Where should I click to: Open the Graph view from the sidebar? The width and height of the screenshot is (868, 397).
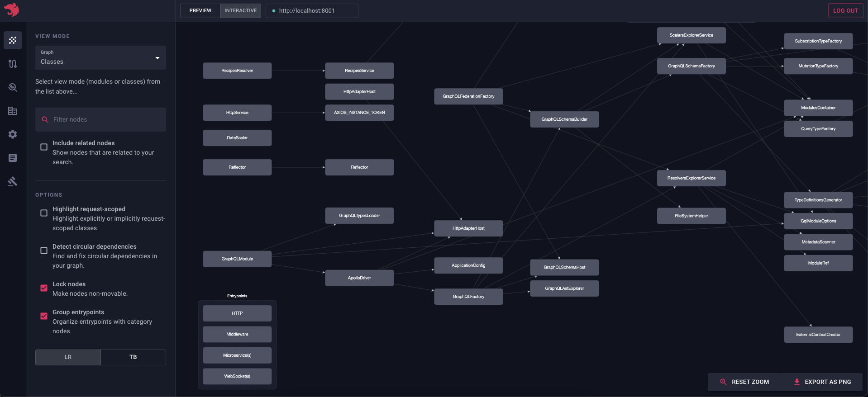pyautogui.click(x=13, y=40)
